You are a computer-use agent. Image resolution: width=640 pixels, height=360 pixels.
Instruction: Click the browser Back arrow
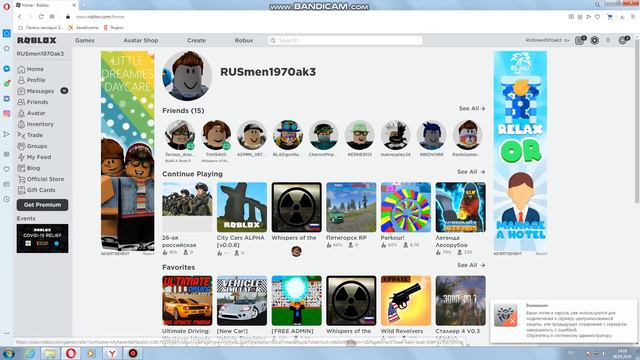[x=19, y=17]
